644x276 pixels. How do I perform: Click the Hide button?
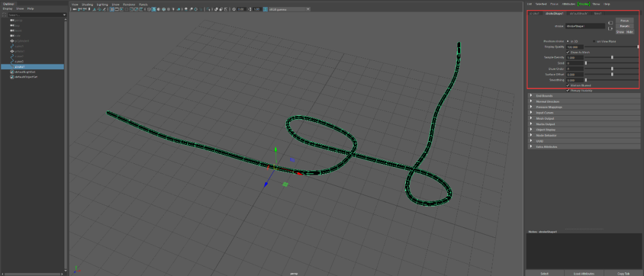[x=630, y=32]
